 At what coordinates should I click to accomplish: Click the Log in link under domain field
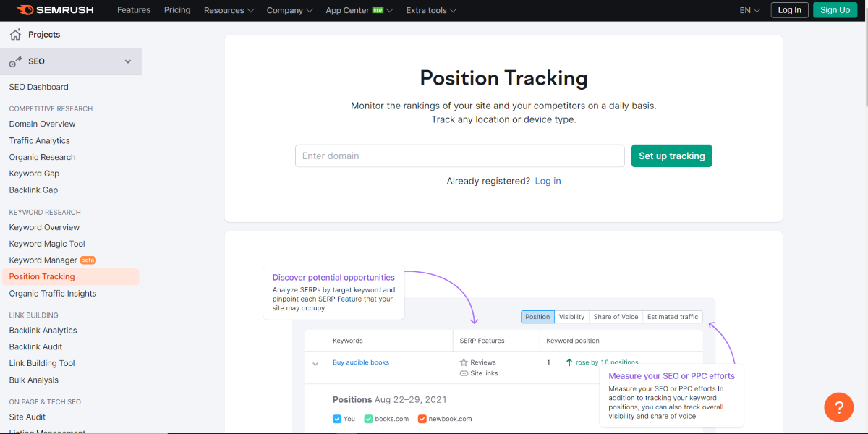coord(548,181)
